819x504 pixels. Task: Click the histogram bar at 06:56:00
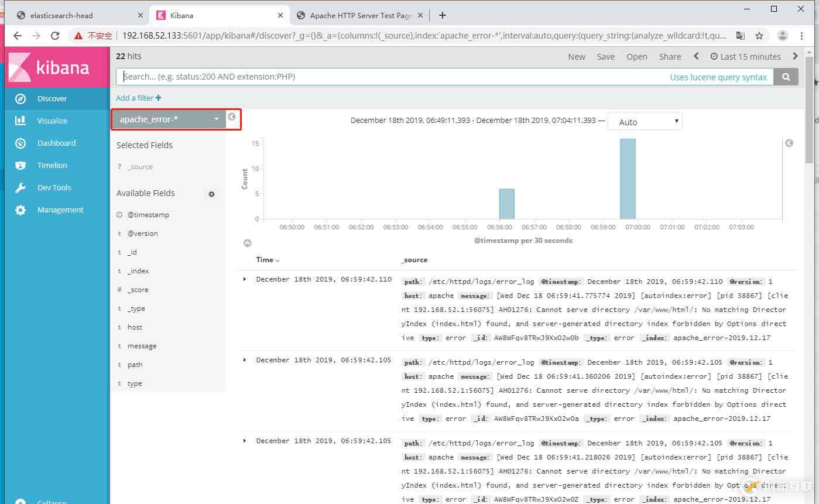[x=506, y=204]
